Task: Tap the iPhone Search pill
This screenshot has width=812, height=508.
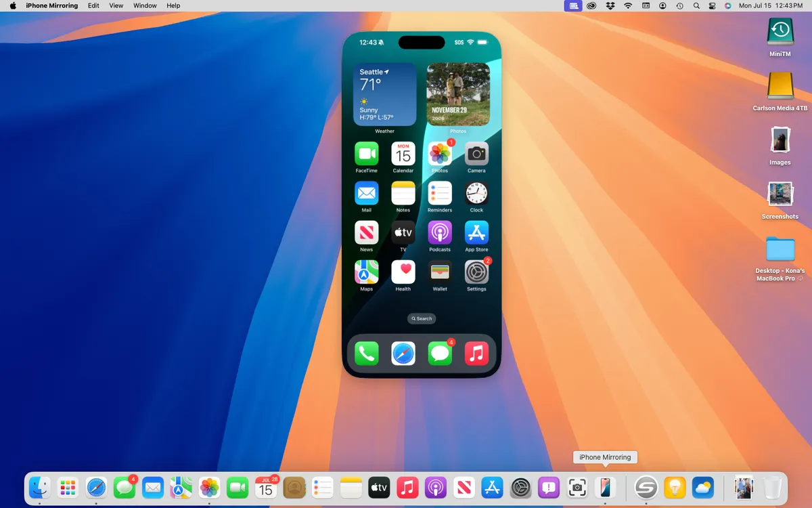Action: (x=422, y=318)
